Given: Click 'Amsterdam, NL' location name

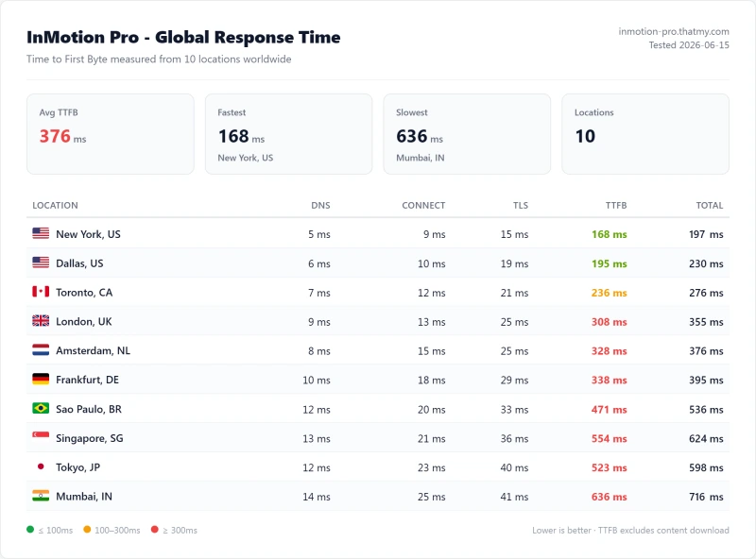Looking at the screenshot, I should pyautogui.click(x=93, y=350).
